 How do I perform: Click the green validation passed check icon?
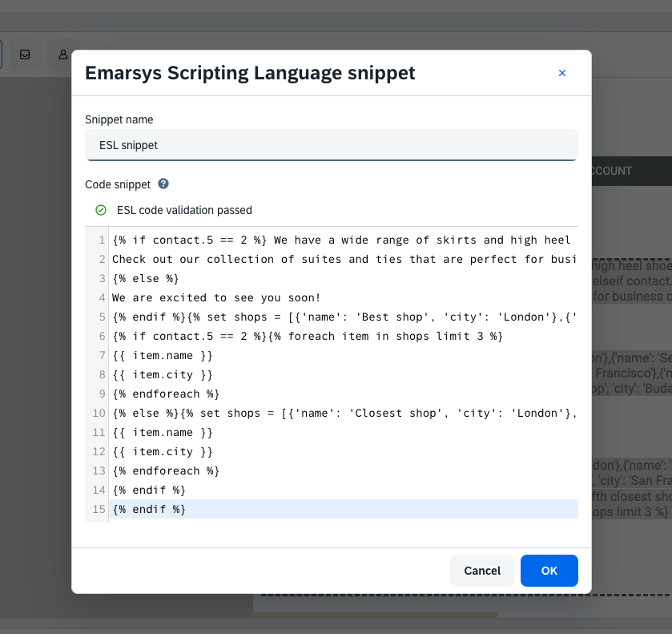101,210
